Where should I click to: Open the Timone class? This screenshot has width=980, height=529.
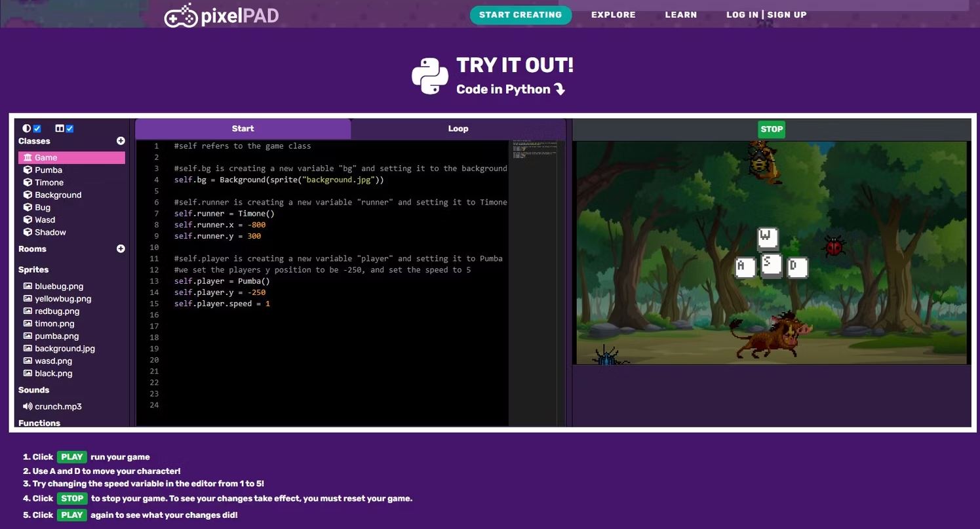click(49, 182)
